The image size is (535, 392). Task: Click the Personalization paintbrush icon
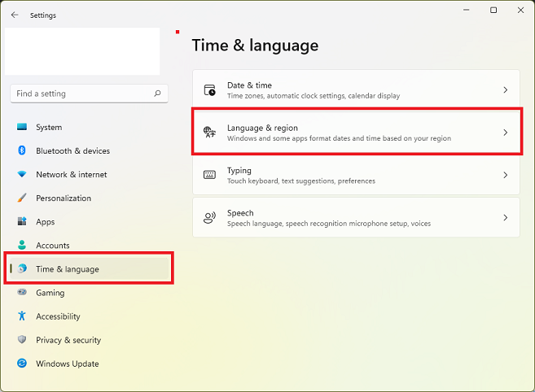22,198
